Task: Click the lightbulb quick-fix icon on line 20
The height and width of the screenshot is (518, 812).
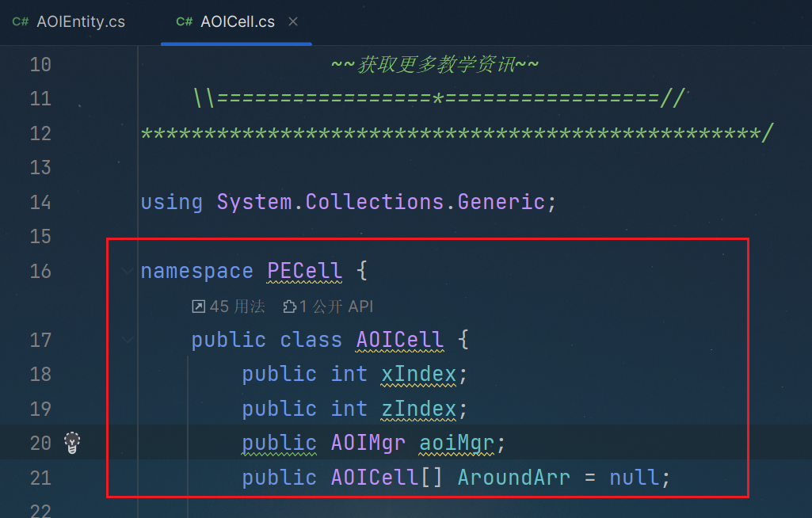Action: click(x=72, y=443)
